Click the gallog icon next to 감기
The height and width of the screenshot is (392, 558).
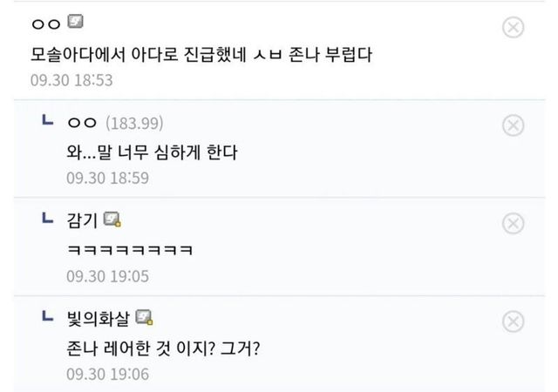(x=112, y=219)
